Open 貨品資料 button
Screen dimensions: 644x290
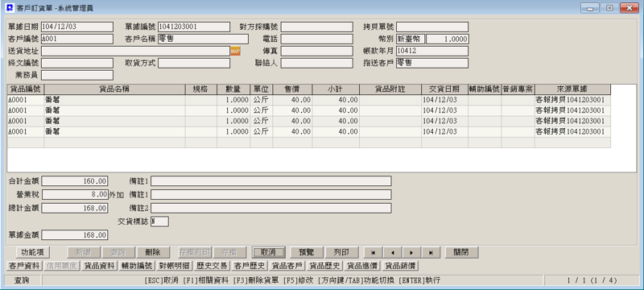[x=99, y=266]
